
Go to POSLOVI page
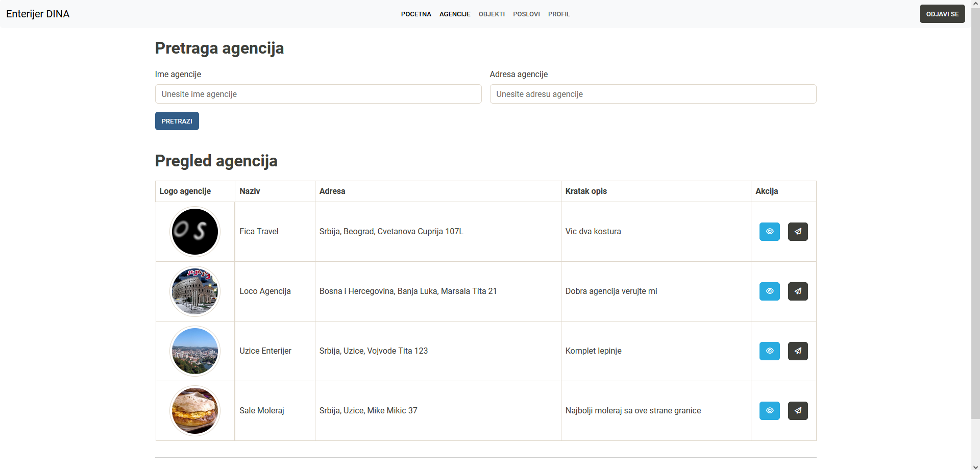tap(526, 14)
